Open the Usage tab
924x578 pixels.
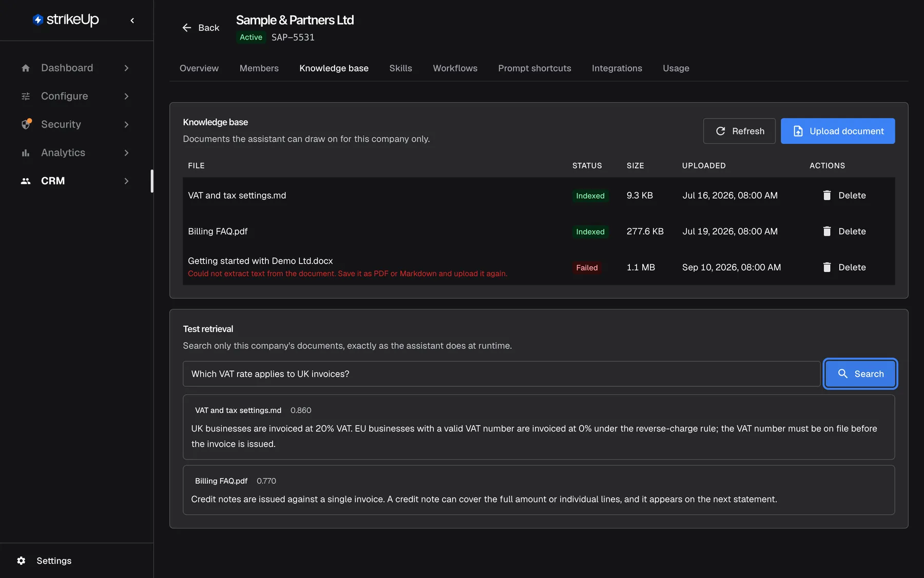click(676, 68)
